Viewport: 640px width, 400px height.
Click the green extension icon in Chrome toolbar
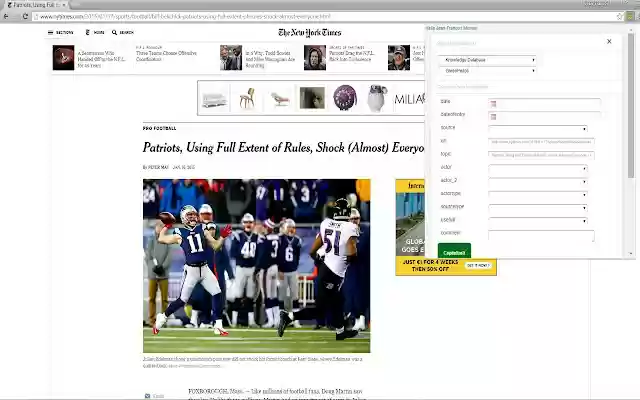[x=630, y=16]
